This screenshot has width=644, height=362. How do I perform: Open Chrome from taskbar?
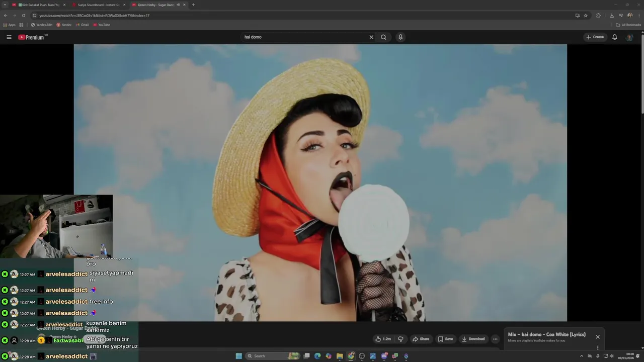coord(351,356)
